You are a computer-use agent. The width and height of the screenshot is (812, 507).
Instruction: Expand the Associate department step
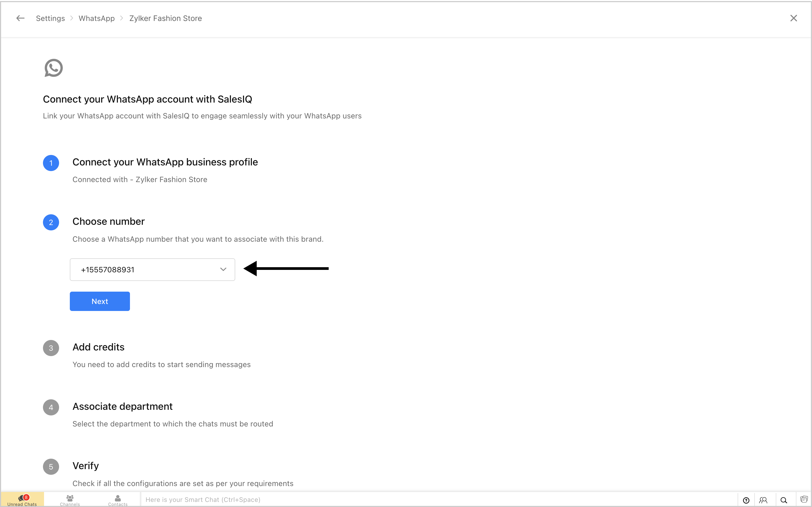(x=122, y=406)
